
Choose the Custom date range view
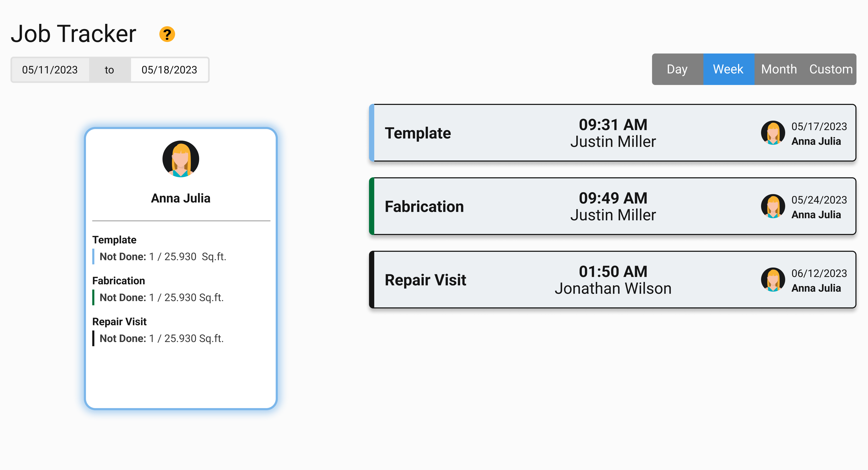(831, 69)
